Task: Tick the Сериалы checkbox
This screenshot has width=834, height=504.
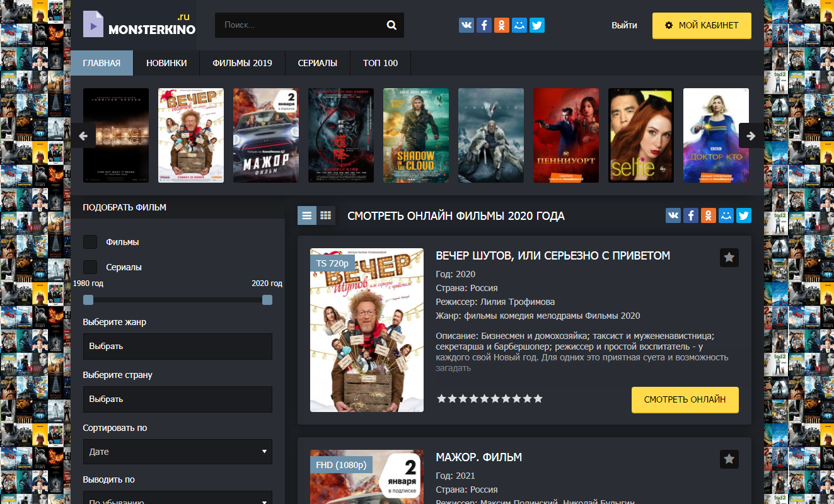Action: pos(90,267)
